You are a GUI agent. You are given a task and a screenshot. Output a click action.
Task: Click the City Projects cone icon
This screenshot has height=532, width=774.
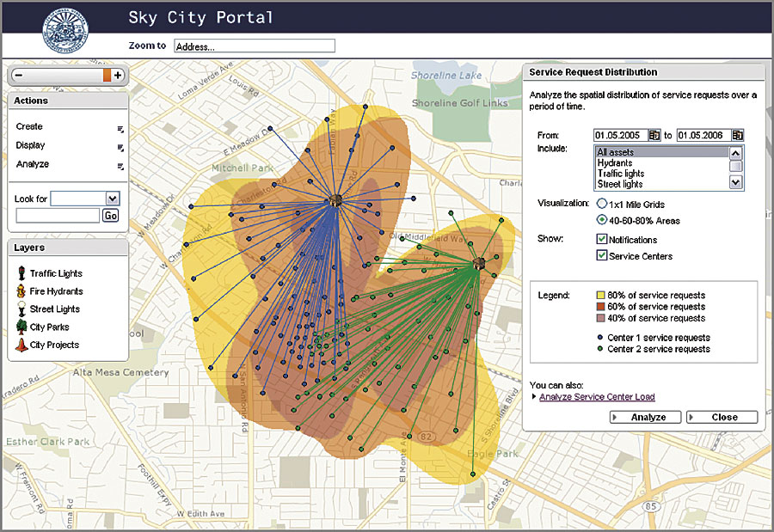tap(21, 345)
